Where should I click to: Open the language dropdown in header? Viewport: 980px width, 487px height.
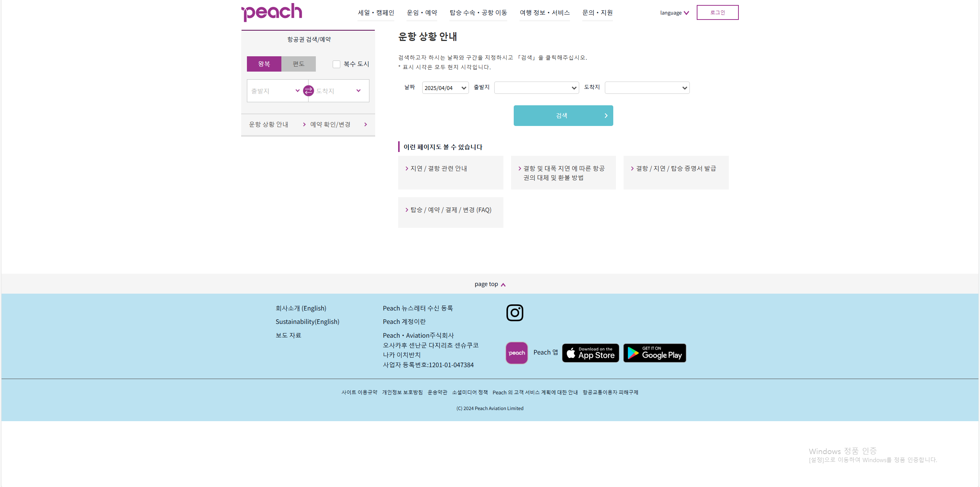[x=674, y=13]
